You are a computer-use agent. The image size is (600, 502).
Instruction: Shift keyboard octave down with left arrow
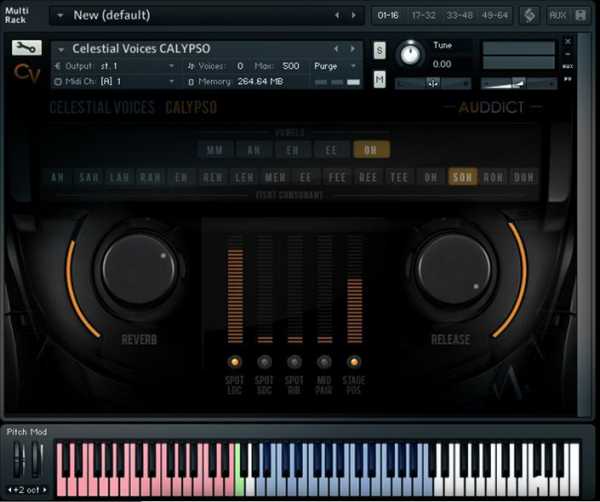pos(10,490)
